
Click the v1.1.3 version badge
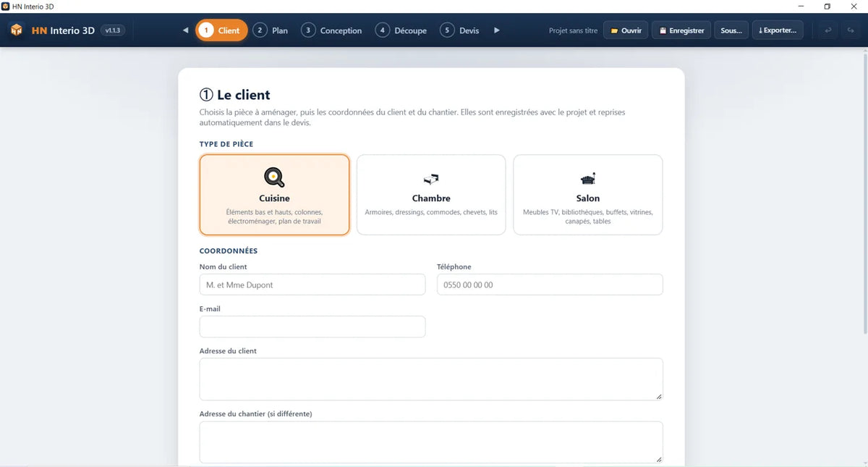click(x=112, y=30)
